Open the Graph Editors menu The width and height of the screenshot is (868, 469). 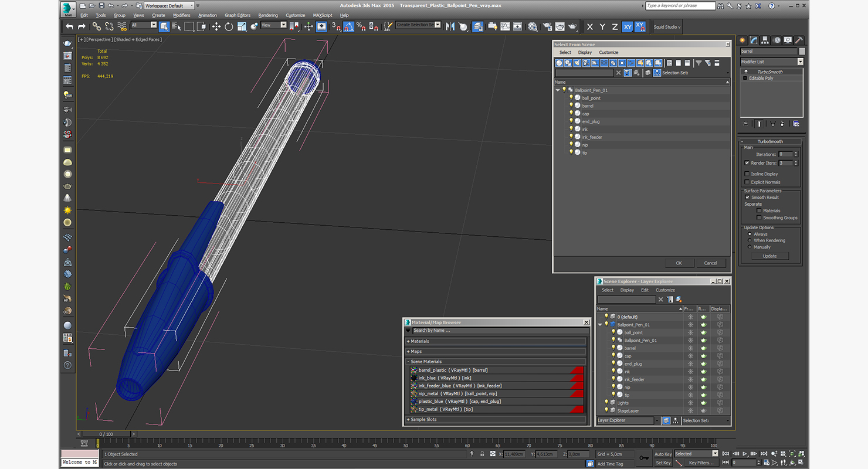(x=238, y=15)
